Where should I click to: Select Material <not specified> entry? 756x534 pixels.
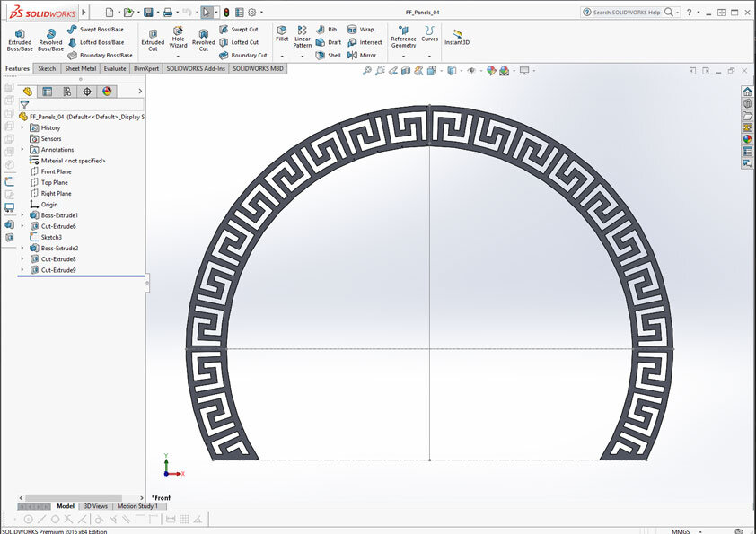pyautogui.click(x=67, y=161)
